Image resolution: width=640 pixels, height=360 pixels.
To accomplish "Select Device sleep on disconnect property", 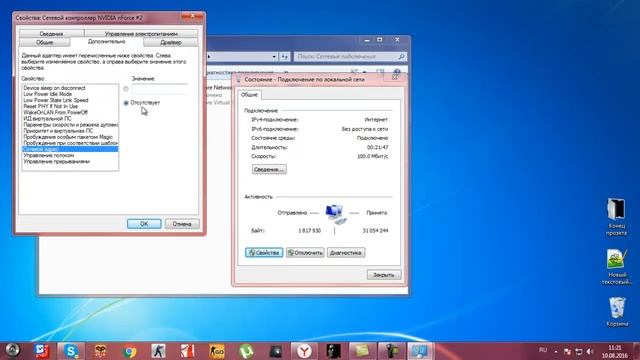I will click(x=70, y=88).
